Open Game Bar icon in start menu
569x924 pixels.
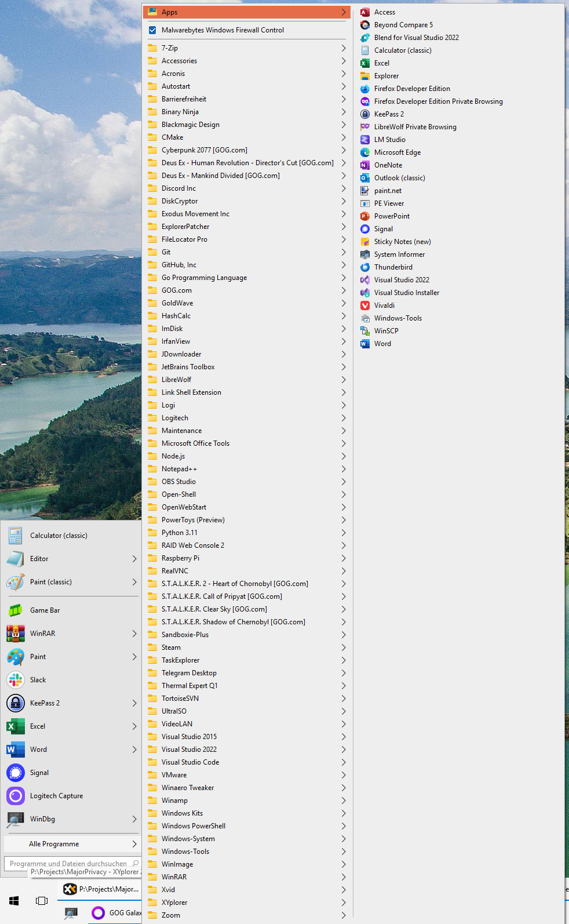(x=16, y=610)
